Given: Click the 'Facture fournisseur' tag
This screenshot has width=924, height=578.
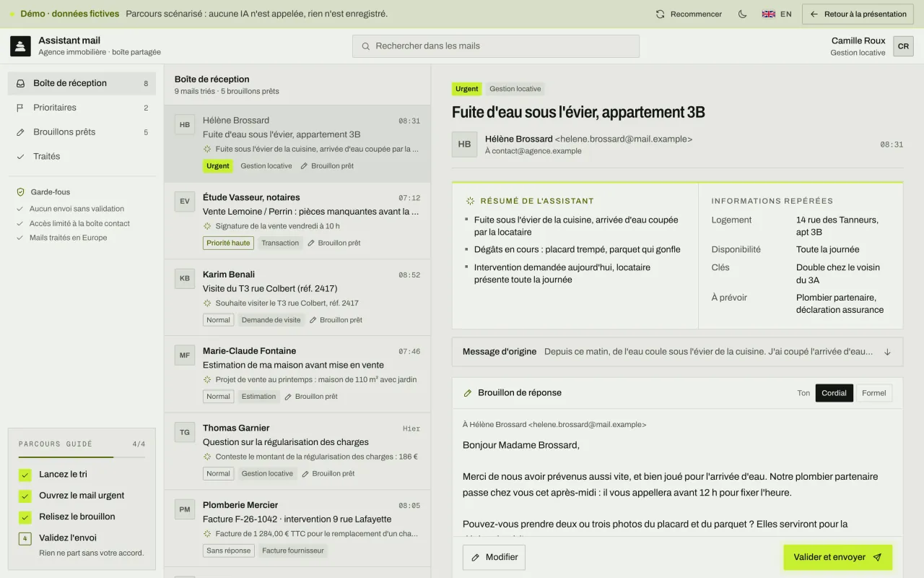Looking at the screenshot, I should (x=292, y=551).
